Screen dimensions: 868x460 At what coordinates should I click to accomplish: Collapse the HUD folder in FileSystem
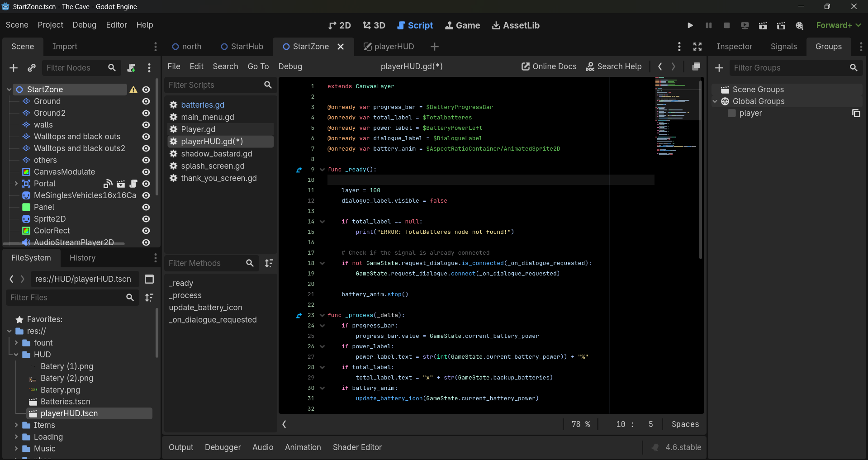16,355
